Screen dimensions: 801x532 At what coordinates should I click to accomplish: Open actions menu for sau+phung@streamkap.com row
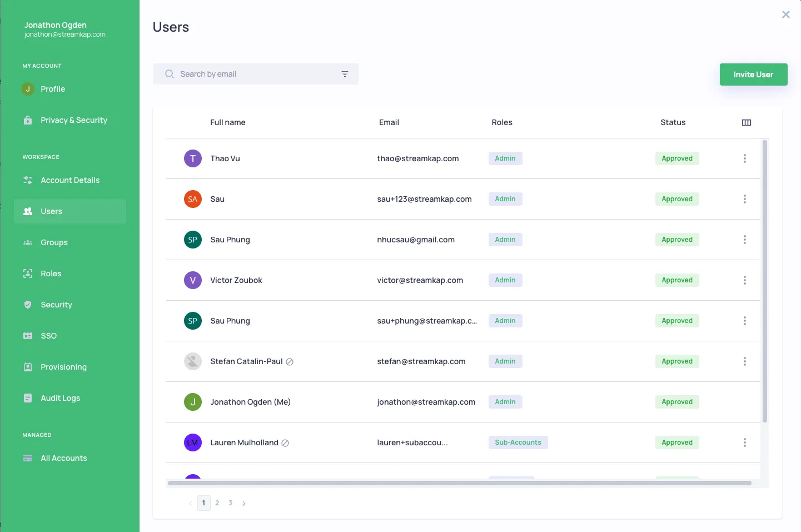(x=745, y=321)
